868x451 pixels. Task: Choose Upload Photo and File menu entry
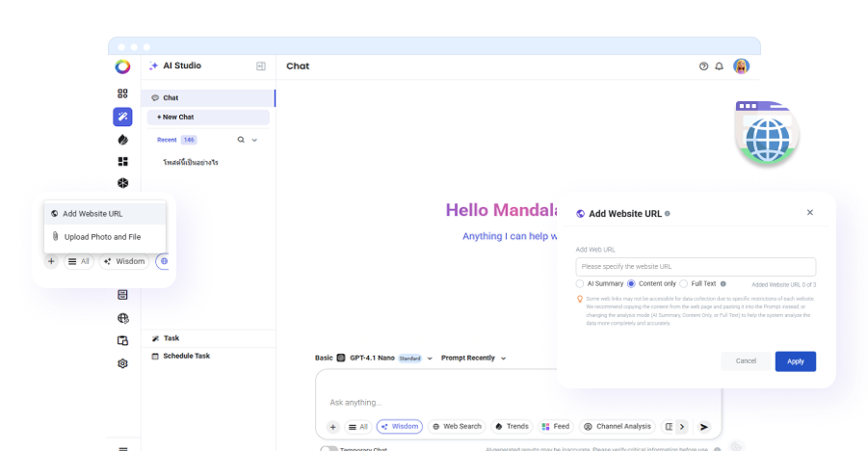105,236
